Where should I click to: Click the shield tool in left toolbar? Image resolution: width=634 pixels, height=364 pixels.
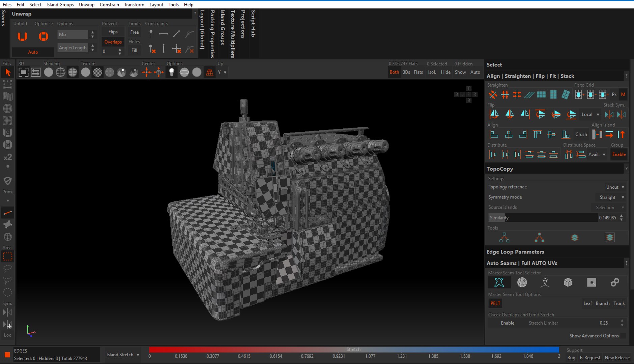click(x=7, y=181)
